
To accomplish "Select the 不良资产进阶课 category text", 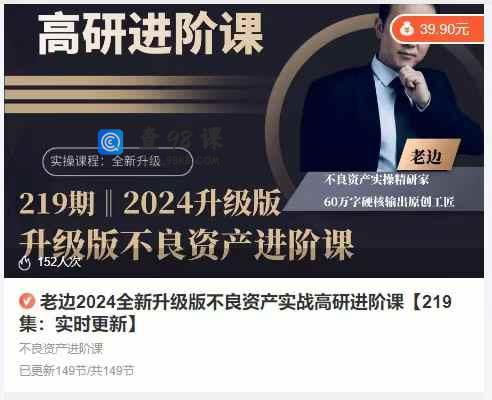I will pyautogui.click(x=61, y=349).
